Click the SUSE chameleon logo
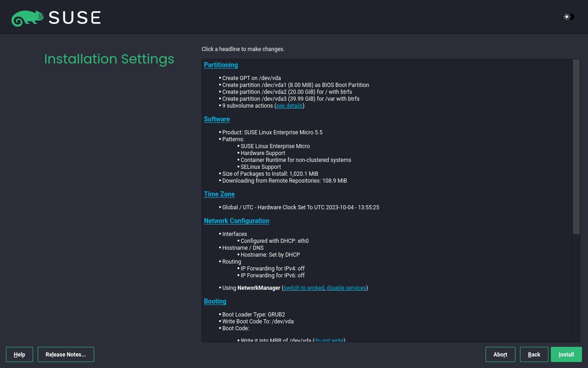 28,17
